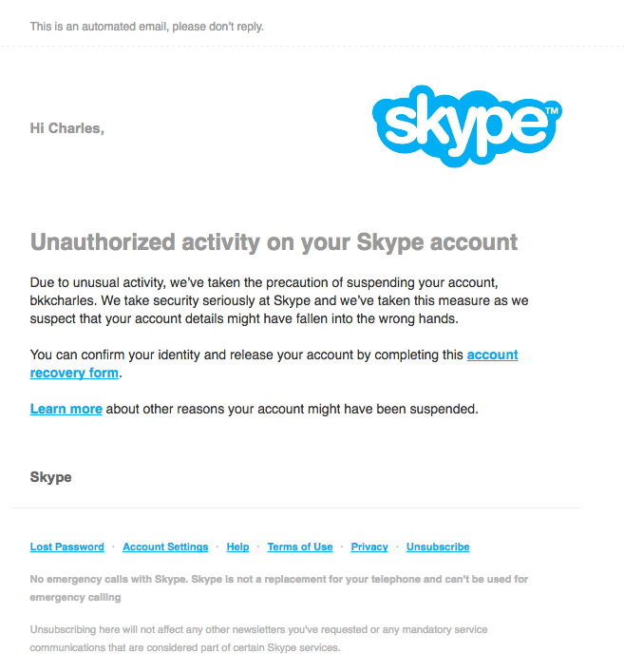Open the Lost Password link
The width and height of the screenshot is (624, 672).
[x=66, y=547]
